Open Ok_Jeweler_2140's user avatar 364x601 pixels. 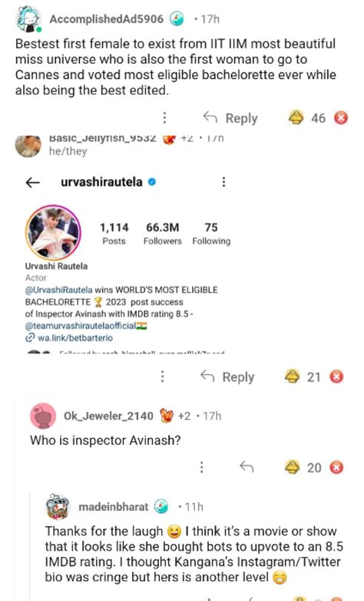pyautogui.click(x=43, y=416)
